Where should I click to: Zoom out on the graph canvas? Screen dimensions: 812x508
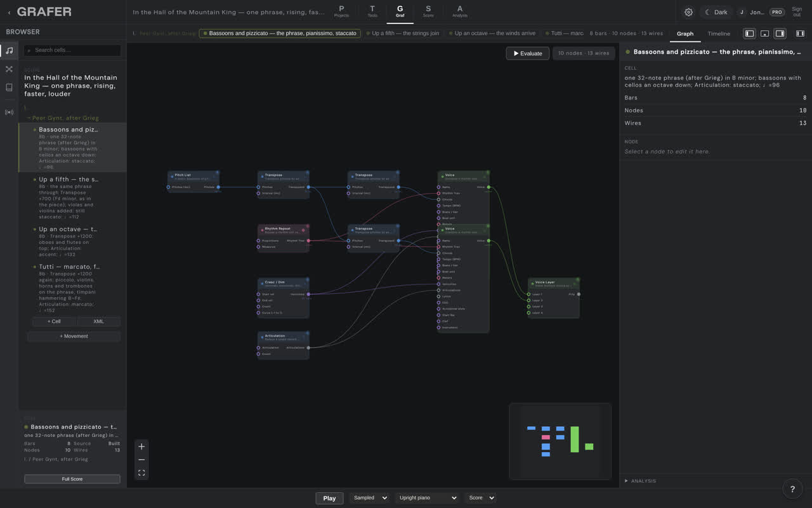(x=141, y=460)
